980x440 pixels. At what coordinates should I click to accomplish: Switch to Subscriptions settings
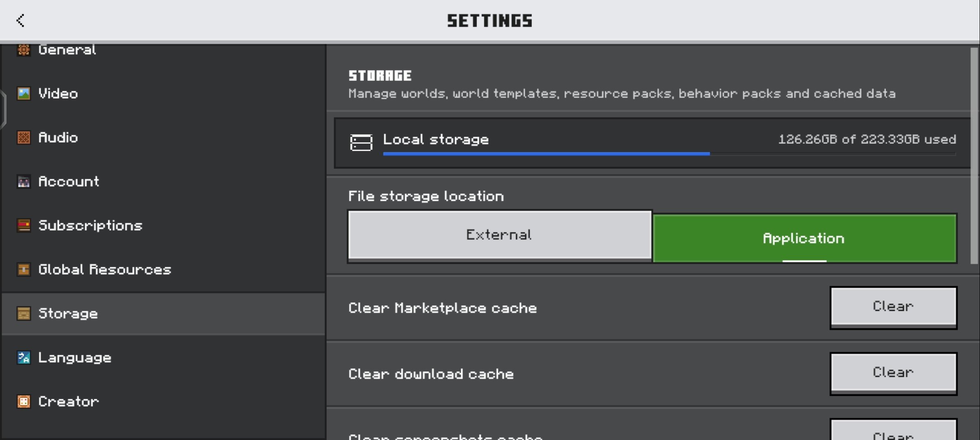click(x=163, y=226)
